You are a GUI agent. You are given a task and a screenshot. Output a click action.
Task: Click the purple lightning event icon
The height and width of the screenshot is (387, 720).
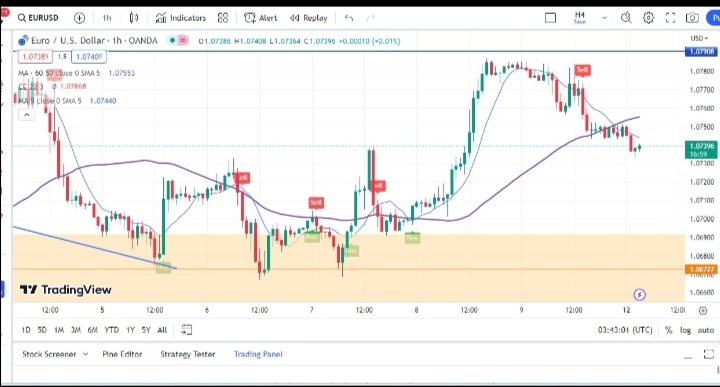click(x=639, y=294)
